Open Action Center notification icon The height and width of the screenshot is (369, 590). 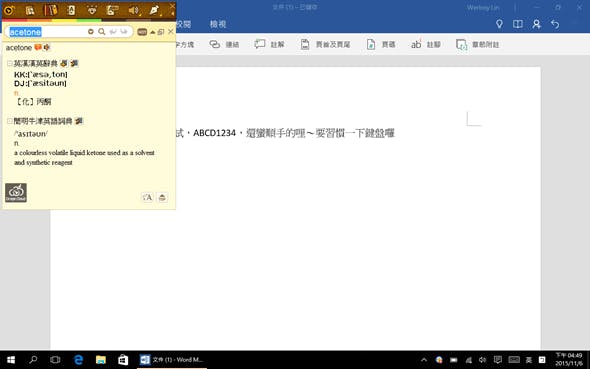click(x=497, y=360)
